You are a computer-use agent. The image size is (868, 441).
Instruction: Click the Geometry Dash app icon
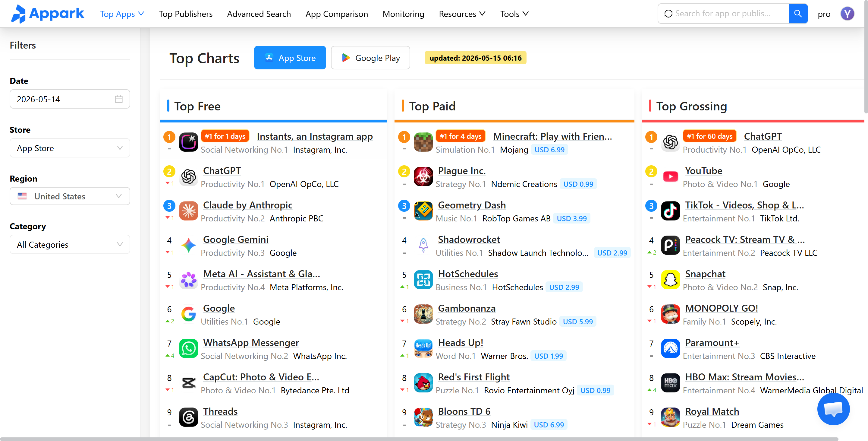pos(423,211)
